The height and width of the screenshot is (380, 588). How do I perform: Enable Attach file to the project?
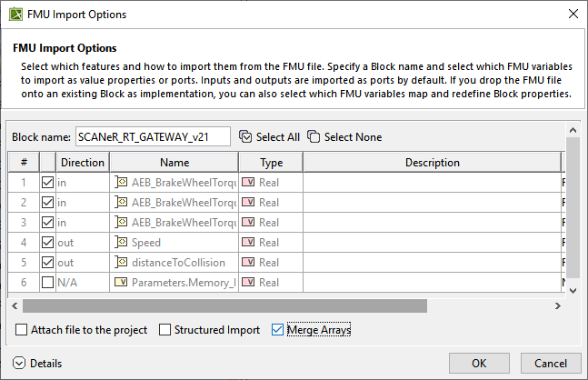(23, 330)
